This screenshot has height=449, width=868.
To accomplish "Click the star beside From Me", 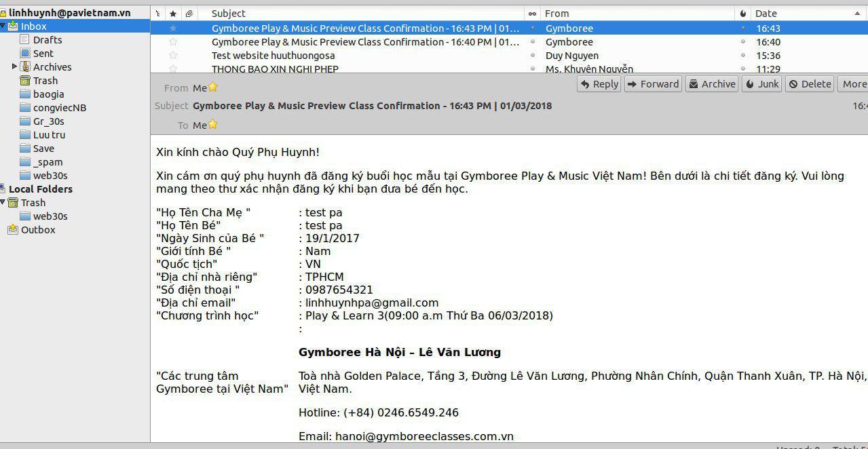I will (212, 87).
